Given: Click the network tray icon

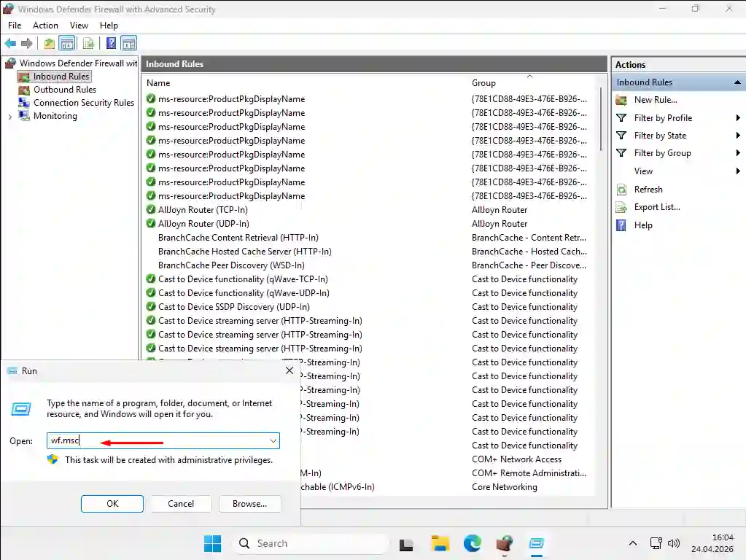Looking at the screenshot, I should (656, 543).
